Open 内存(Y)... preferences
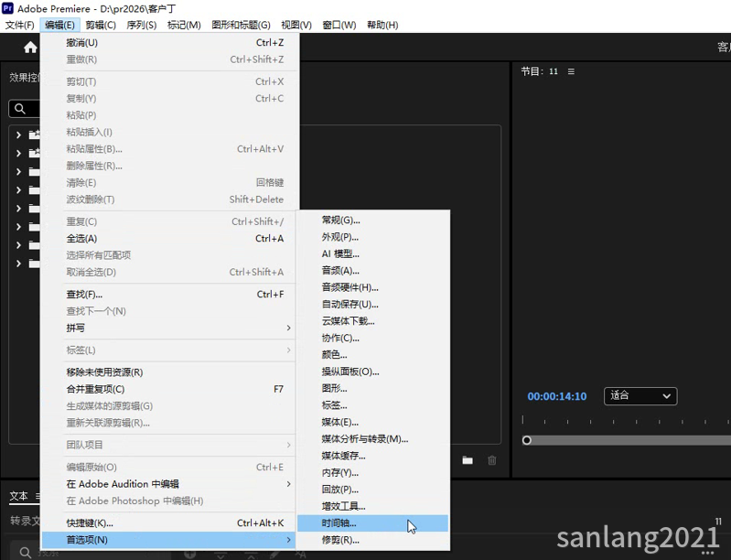 pyautogui.click(x=373, y=472)
